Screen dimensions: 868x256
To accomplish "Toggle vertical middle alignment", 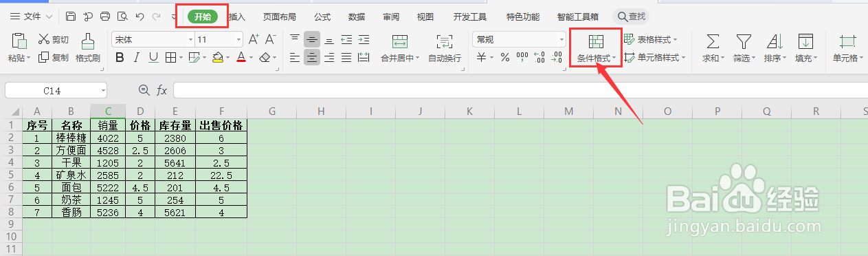I will (x=312, y=39).
